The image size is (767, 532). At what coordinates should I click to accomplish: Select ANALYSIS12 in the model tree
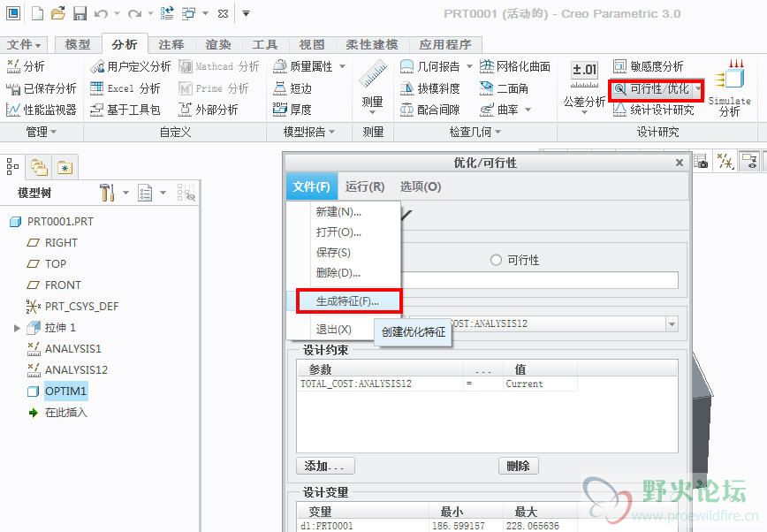pyautogui.click(x=76, y=370)
